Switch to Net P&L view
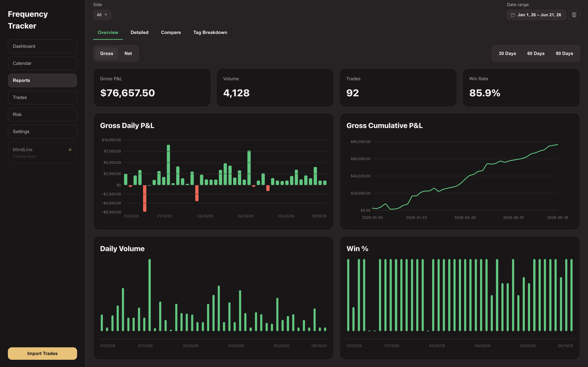This screenshot has height=367, width=588. (128, 53)
